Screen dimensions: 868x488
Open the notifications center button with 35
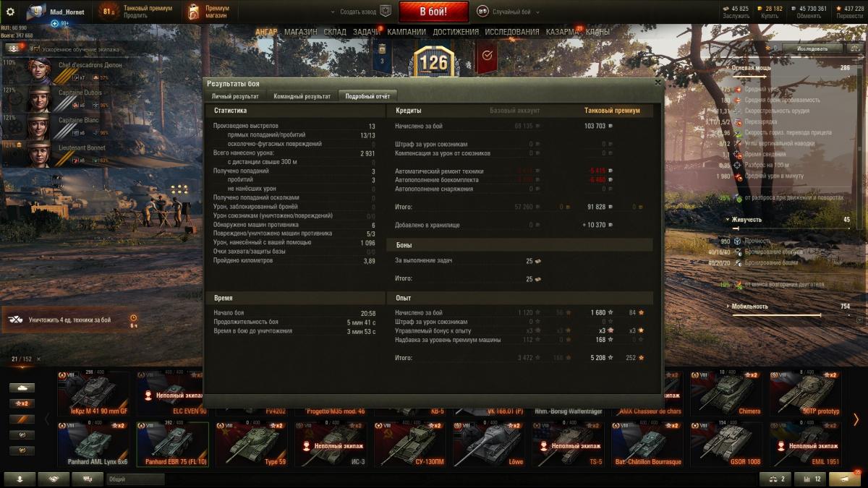(845, 479)
